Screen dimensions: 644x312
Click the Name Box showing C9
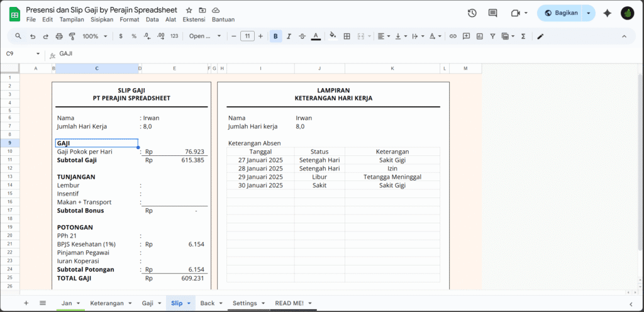[23, 53]
